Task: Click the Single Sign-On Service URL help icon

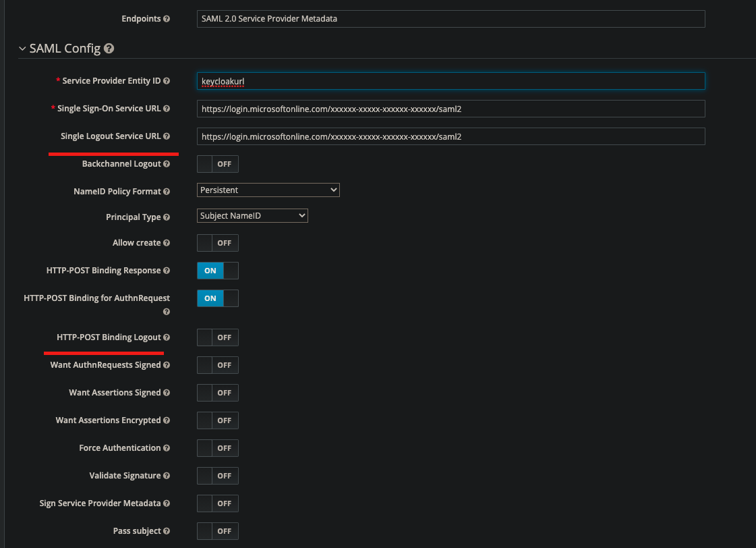Action: click(166, 108)
